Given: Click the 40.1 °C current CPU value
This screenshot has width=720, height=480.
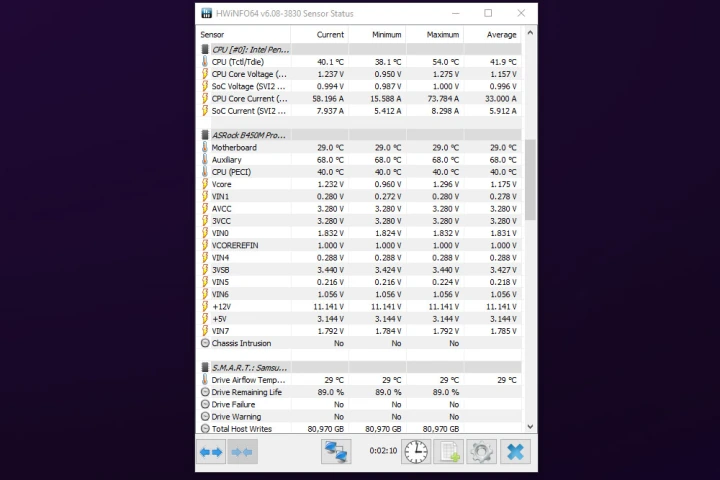Looking at the screenshot, I should point(330,62).
